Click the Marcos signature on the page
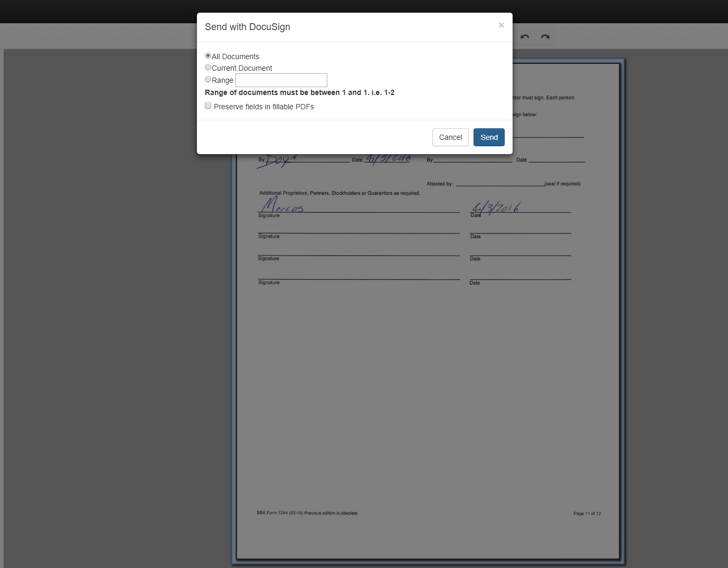 (282, 204)
